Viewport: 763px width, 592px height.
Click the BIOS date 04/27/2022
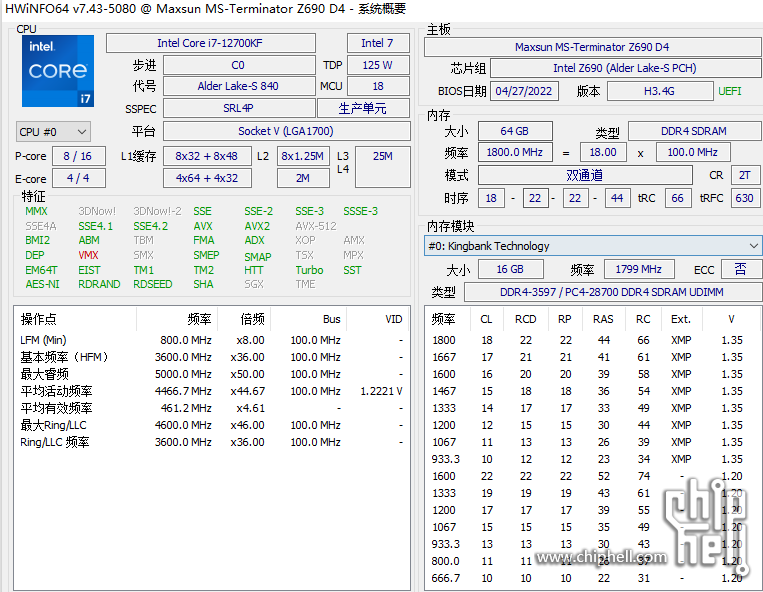524,91
